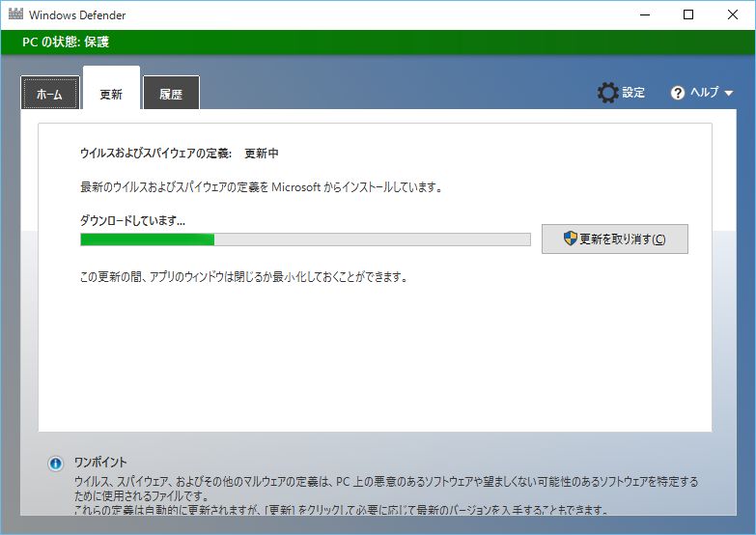Select the 更新 tab
Image resolution: width=756 pixels, height=535 pixels.
tap(111, 89)
